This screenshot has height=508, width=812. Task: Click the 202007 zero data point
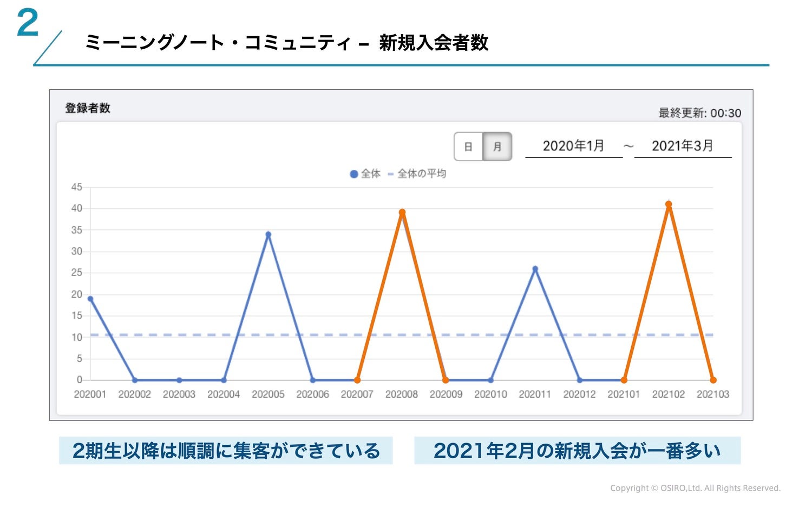coord(357,380)
